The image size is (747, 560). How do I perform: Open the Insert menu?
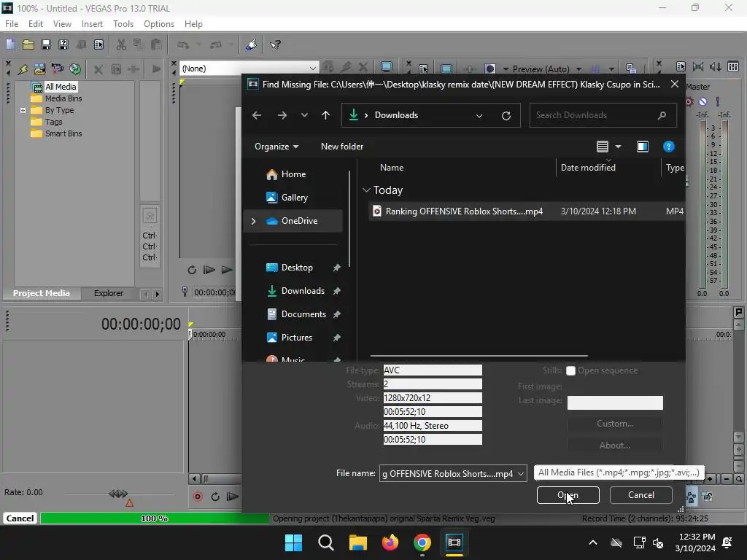point(92,24)
